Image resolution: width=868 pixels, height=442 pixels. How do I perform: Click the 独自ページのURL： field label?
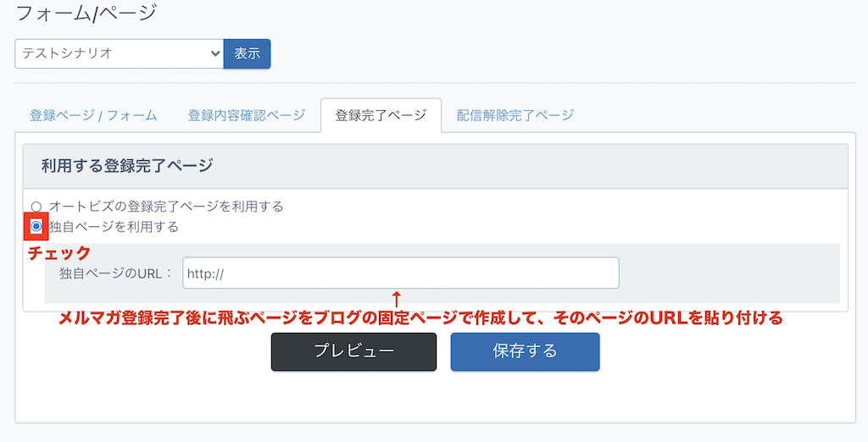point(115,273)
